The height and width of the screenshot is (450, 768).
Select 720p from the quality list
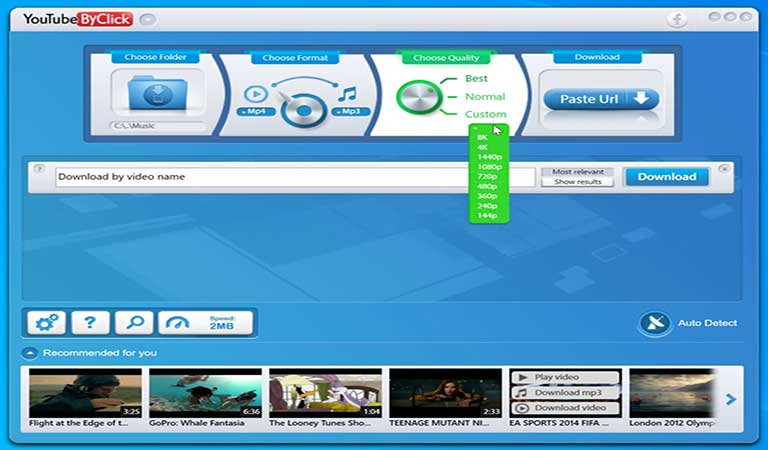[487, 177]
